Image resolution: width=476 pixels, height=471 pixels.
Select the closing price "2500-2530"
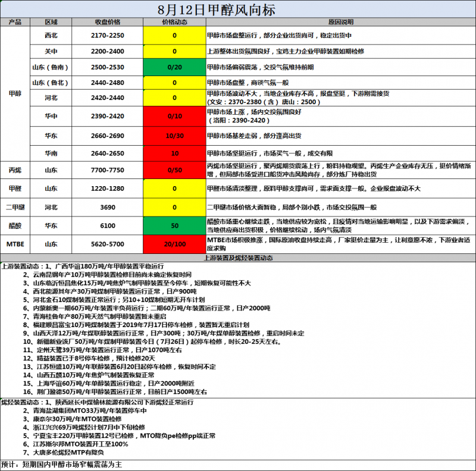(x=108, y=67)
